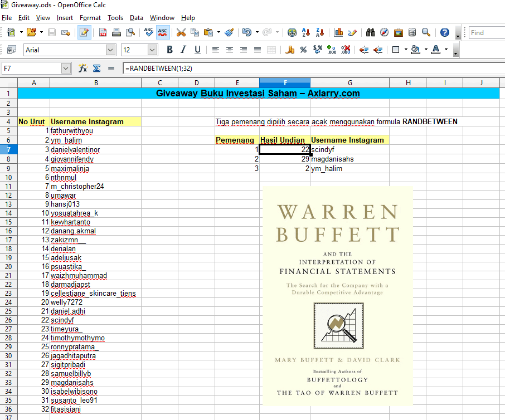Launch the Function Wizard
The height and width of the screenshot is (420, 505).
[x=82, y=68]
